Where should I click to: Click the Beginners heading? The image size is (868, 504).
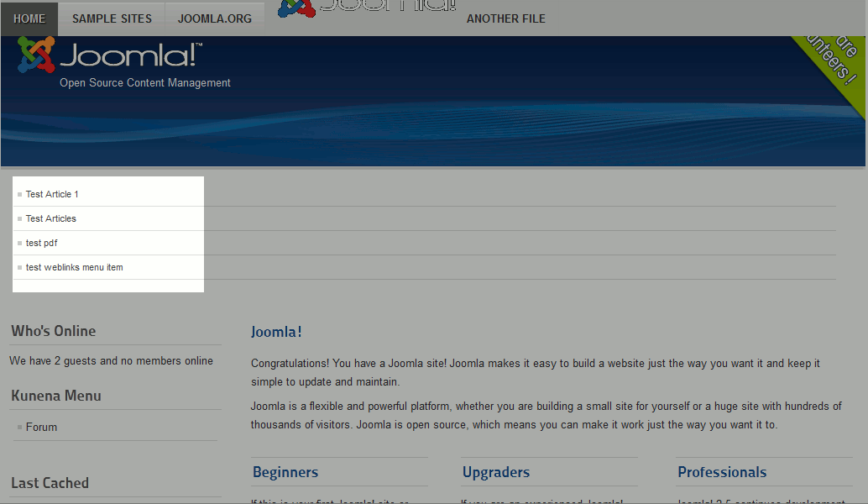click(285, 472)
